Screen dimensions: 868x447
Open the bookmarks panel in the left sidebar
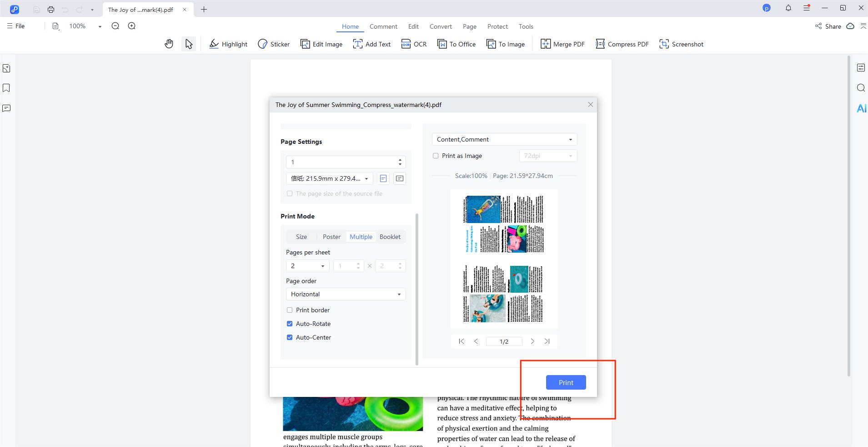(x=6, y=88)
